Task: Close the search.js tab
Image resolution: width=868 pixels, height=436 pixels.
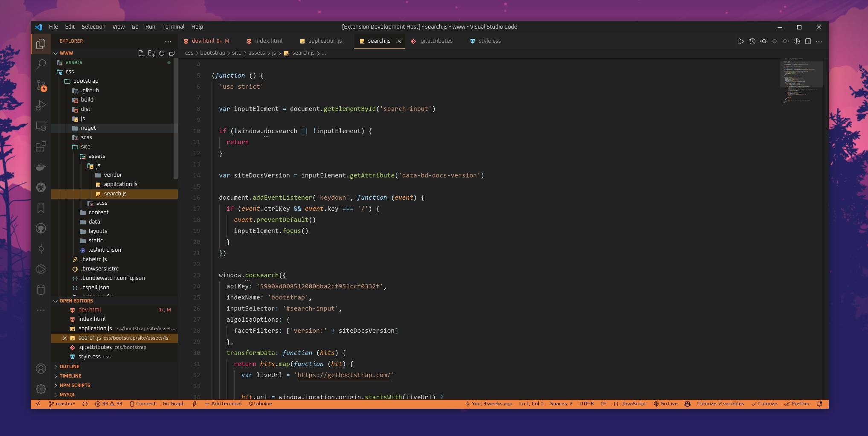Action: tap(399, 41)
